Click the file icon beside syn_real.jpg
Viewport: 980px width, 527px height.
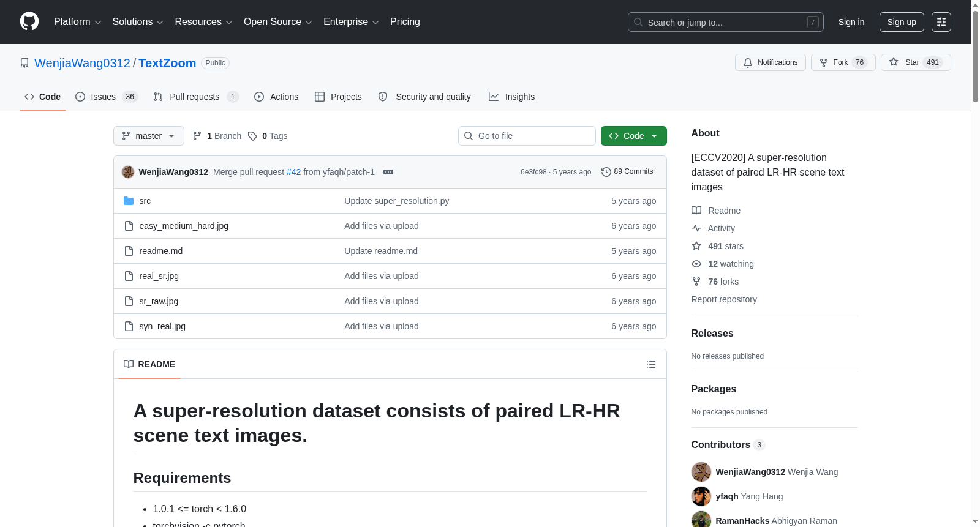point(129,326)
